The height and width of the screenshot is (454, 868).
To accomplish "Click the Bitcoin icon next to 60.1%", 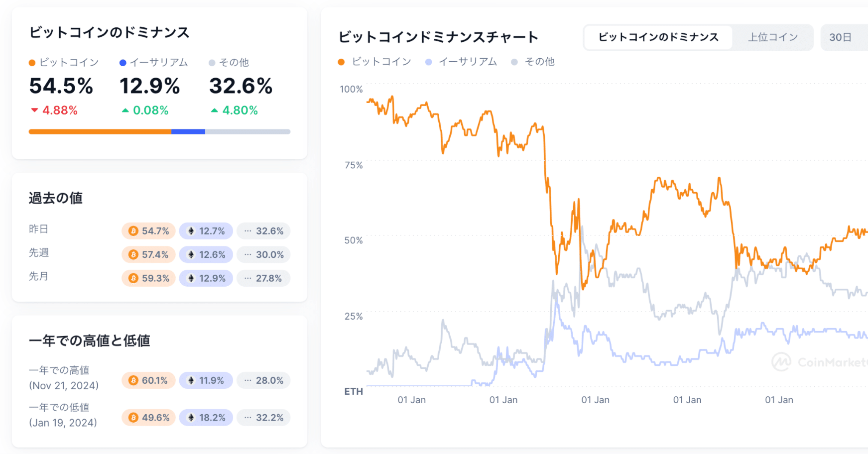I will pos(133,380).
